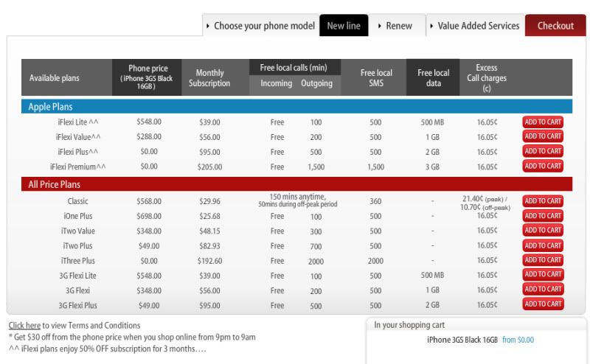The width and height of the screenshot is (590, 364).
Task: Add iFlexi Value plan to cart
Action: (543, 136)
